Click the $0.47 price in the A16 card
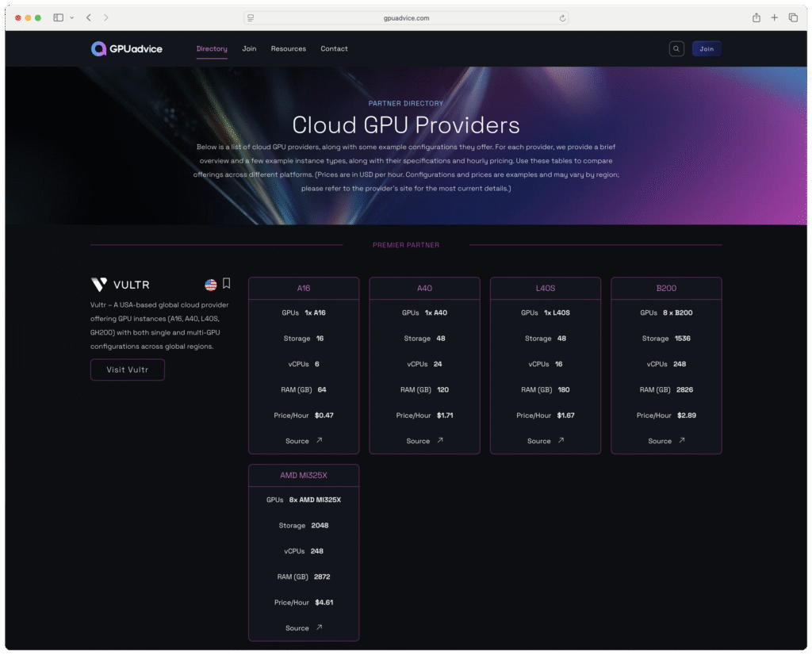This screenshot has height=655, width=812. click(324, 416)
